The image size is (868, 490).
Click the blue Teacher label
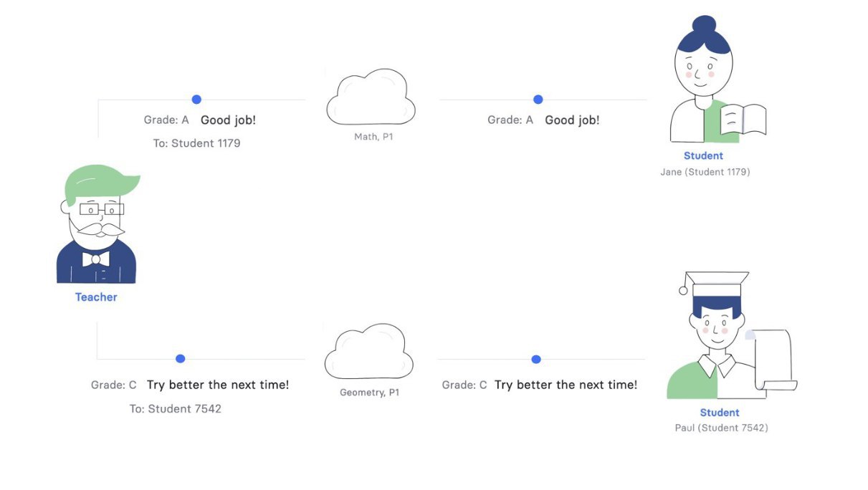96,297
